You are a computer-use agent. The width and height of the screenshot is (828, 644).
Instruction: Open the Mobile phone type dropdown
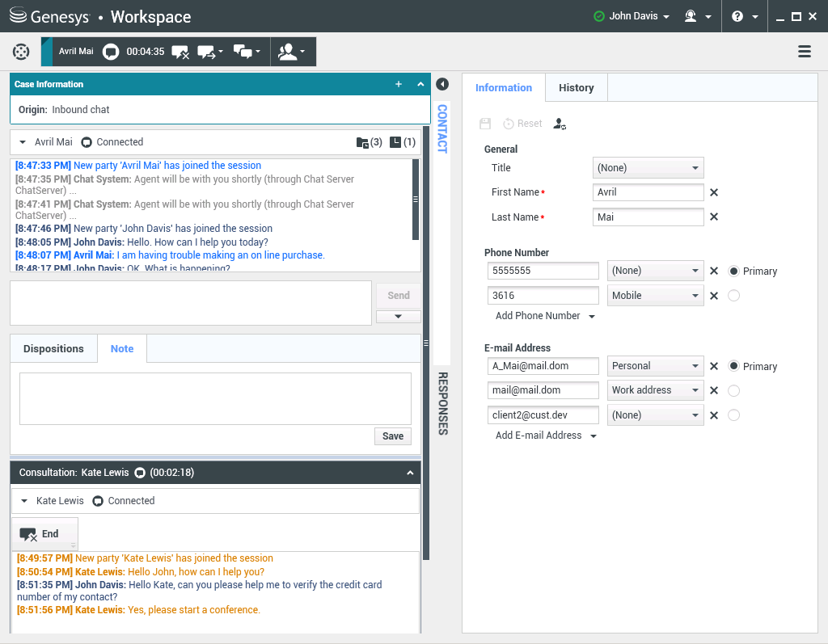click(655, 296)
